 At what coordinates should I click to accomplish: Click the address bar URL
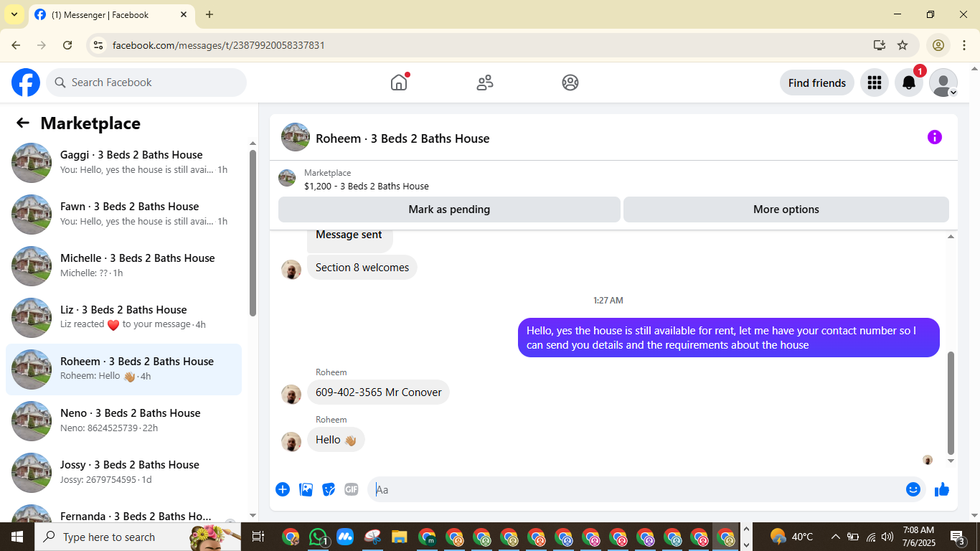219,45
